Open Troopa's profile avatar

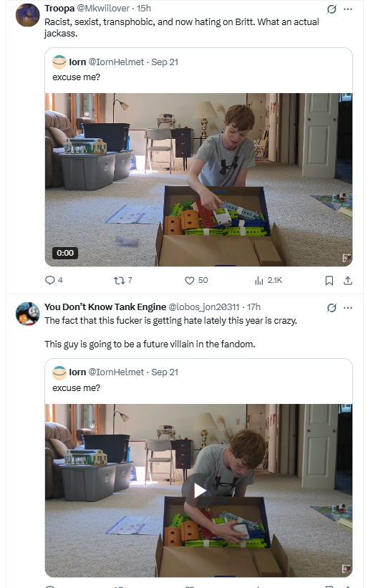click(27, 15)
